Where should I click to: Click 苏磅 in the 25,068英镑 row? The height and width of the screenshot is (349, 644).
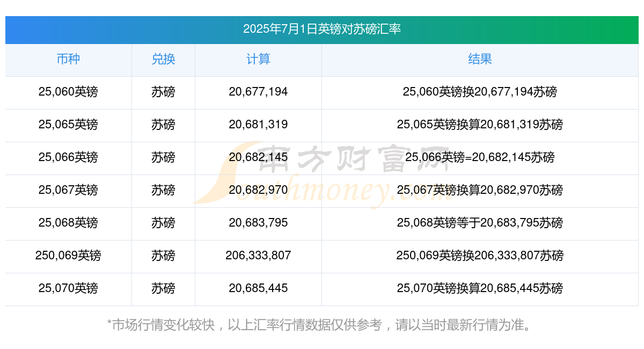(x=163, y=223)
